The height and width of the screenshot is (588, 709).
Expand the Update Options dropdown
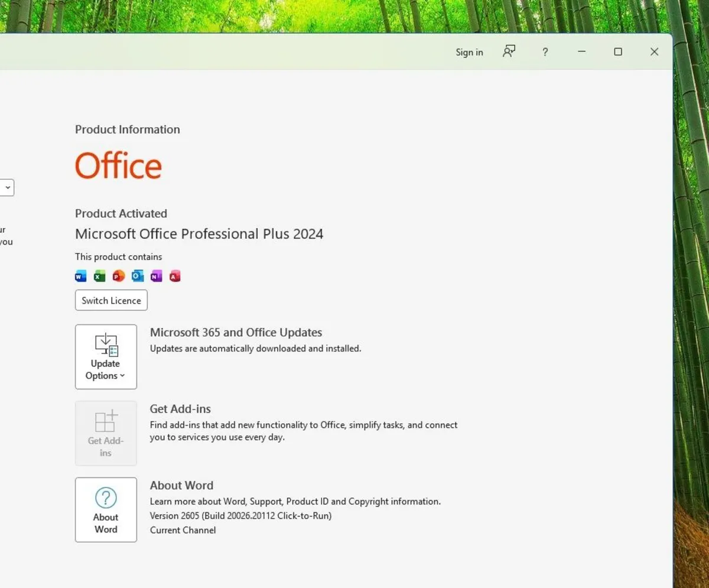106,357
